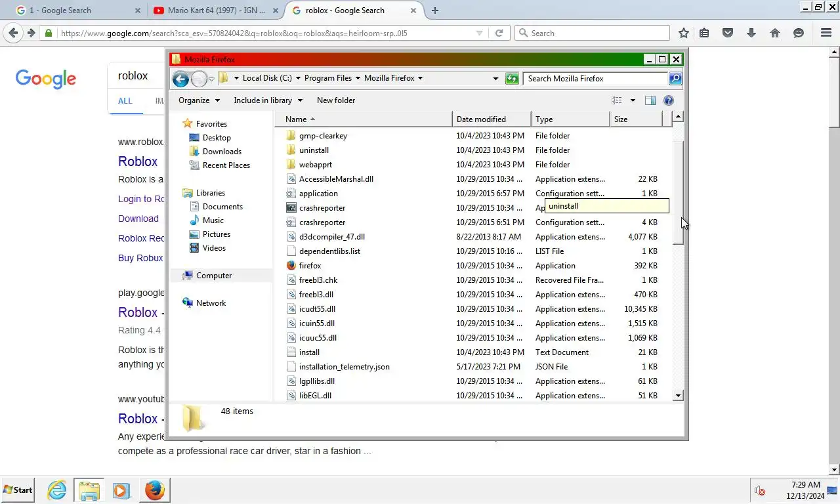
Task: Click the Explorer forward navigation button
Action: coord(199,79)
